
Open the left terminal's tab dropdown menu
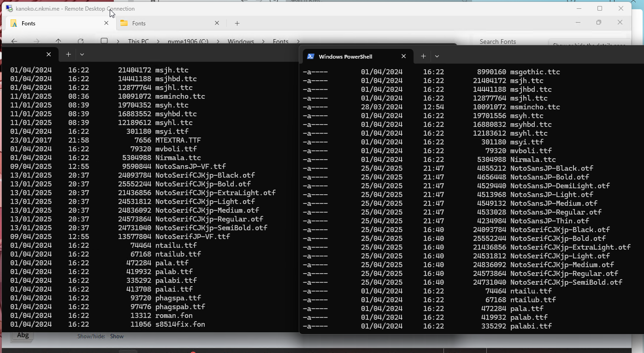coord(82,54)
